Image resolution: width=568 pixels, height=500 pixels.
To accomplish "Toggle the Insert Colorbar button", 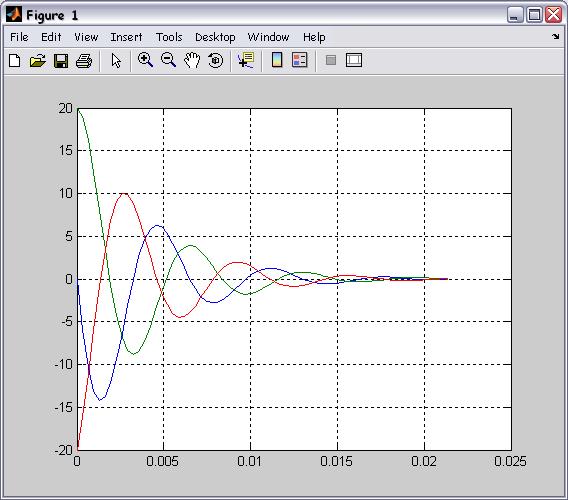I will point(277,60).
